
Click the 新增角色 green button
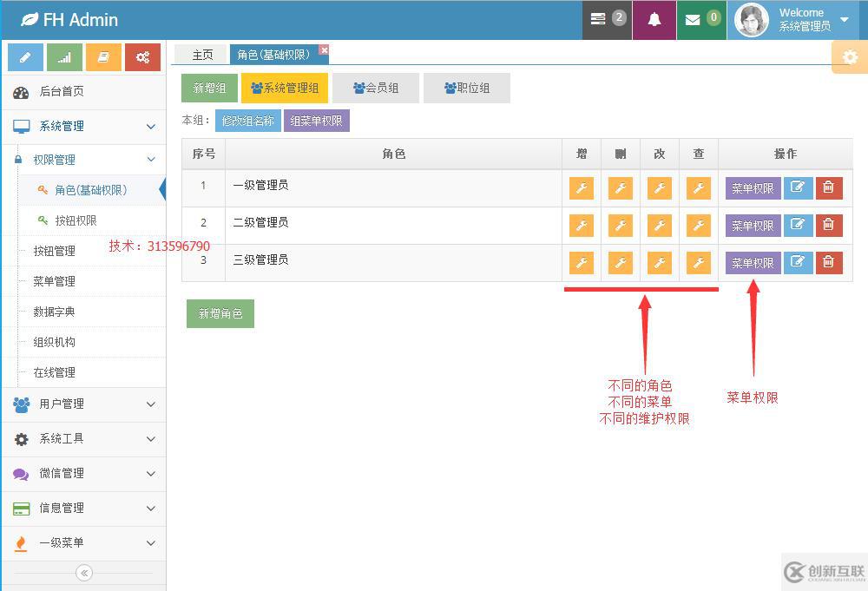point(220,313)
